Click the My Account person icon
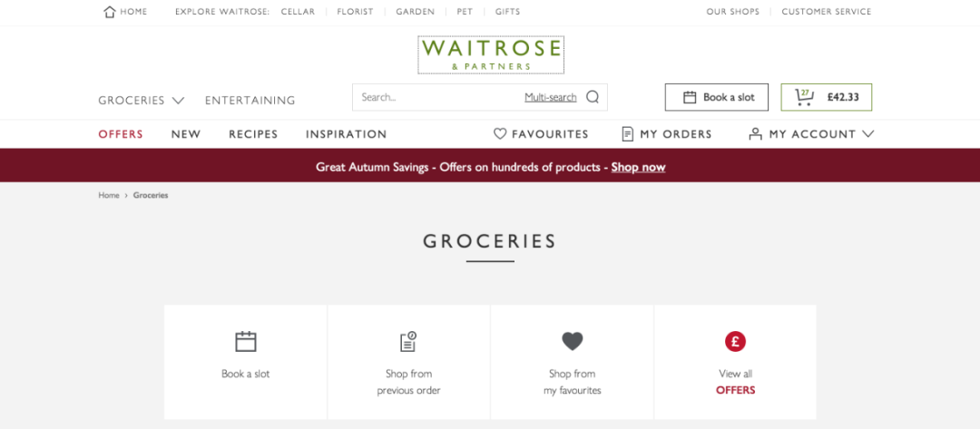Screen dimensions: 980x429 click(x=756, y=133)
